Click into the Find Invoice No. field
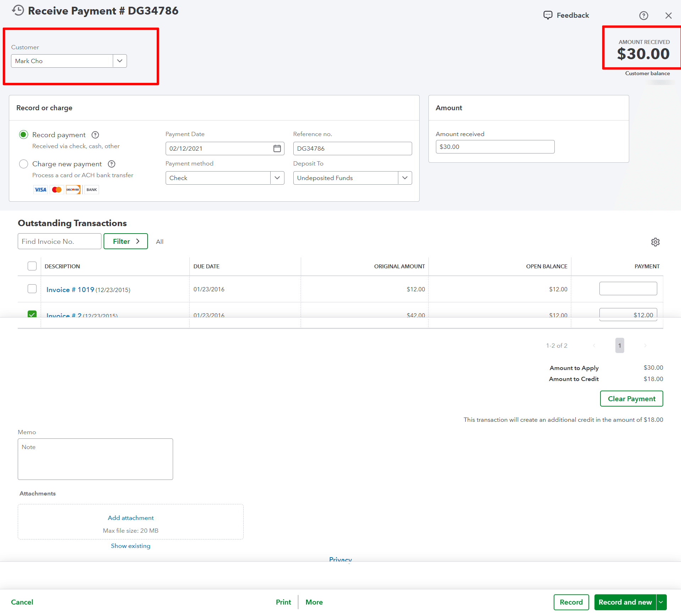Image resolution: width=681 pixels, height=616 pixels. 59,241
